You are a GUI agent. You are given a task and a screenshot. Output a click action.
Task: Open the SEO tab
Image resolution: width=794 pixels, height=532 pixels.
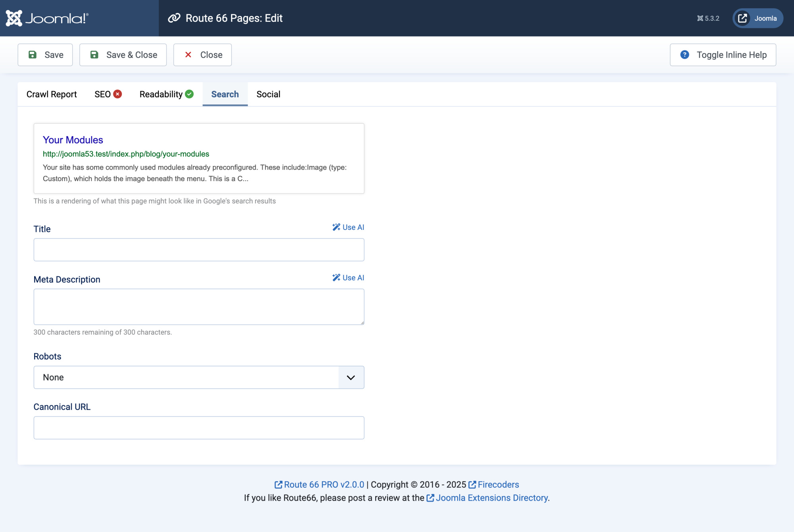coord(108,94)
